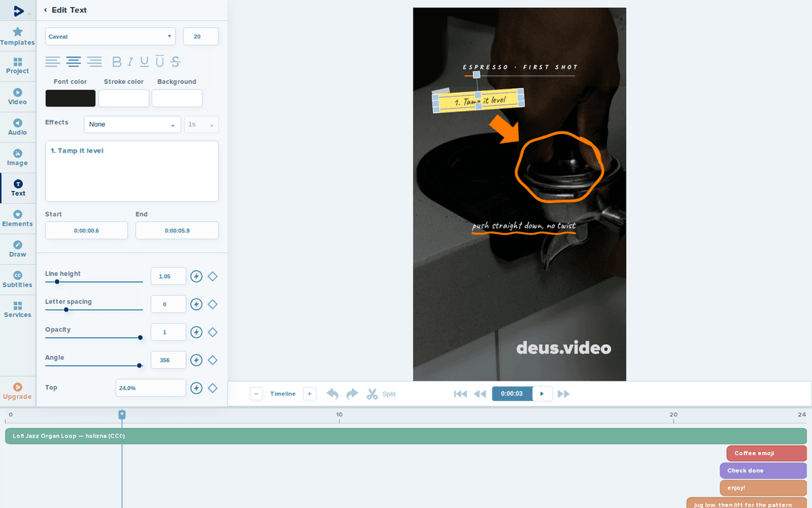This screenshot has height=508, width=812.
Task: Align text to the left
Action: [53, 62]
